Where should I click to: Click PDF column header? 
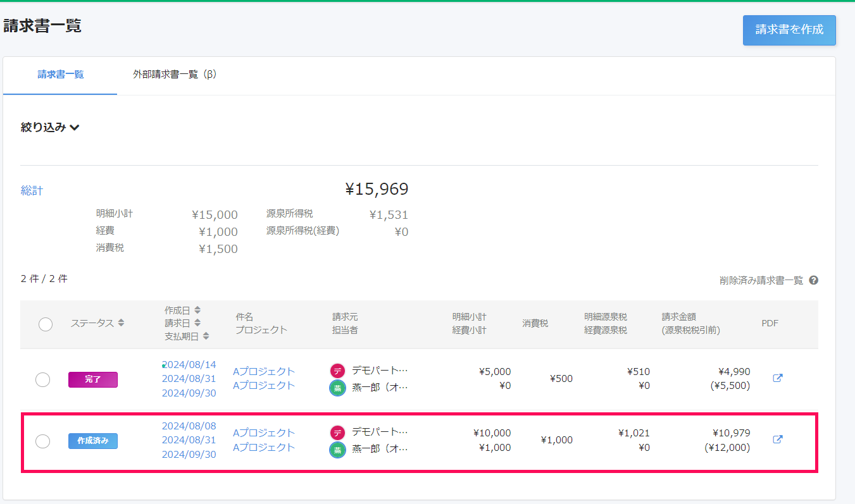(x=770, y=323)
